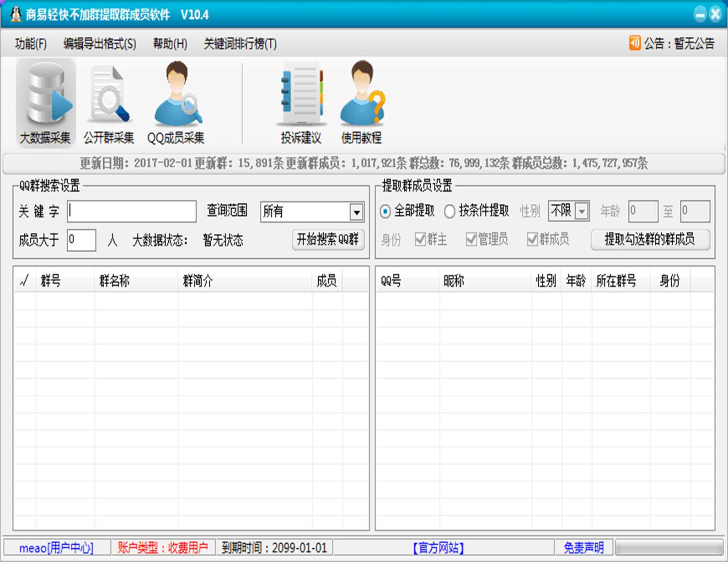
Task: Click the penguin app icon in title bar
Action: 16,14
